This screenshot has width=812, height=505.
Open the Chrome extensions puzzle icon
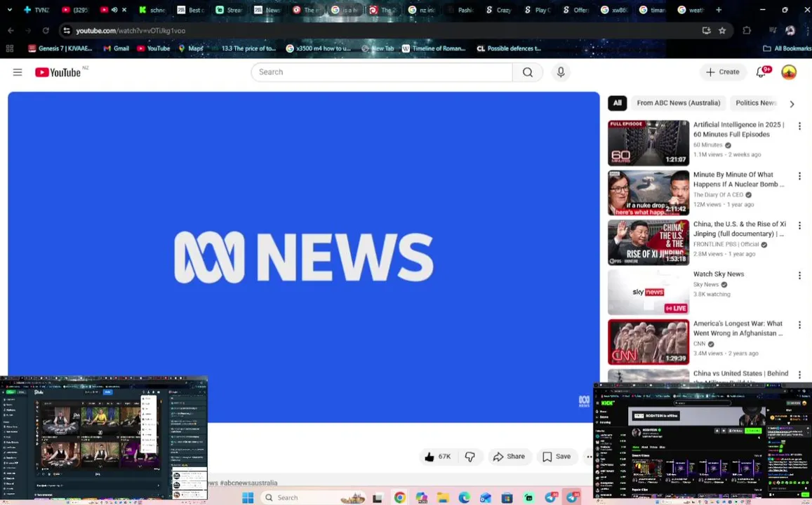coord(746,31)
